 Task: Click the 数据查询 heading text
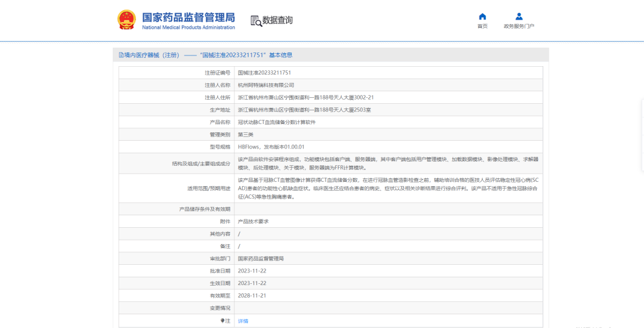(278, 20)
